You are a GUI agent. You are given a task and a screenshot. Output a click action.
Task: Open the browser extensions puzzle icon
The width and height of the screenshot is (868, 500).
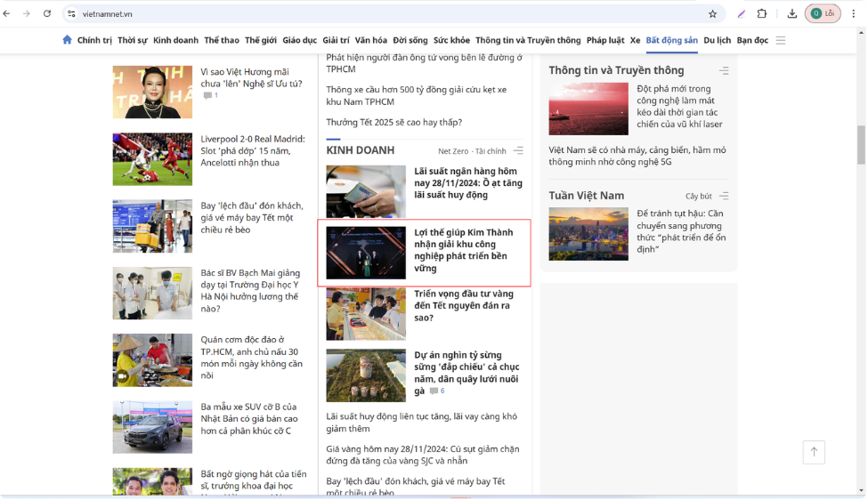pos(762,14)
